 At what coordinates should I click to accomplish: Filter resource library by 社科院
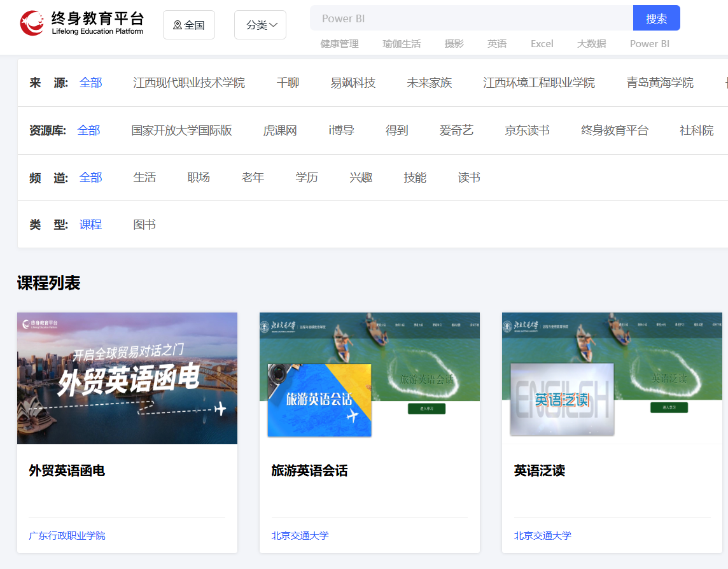(x=696, y=130)
